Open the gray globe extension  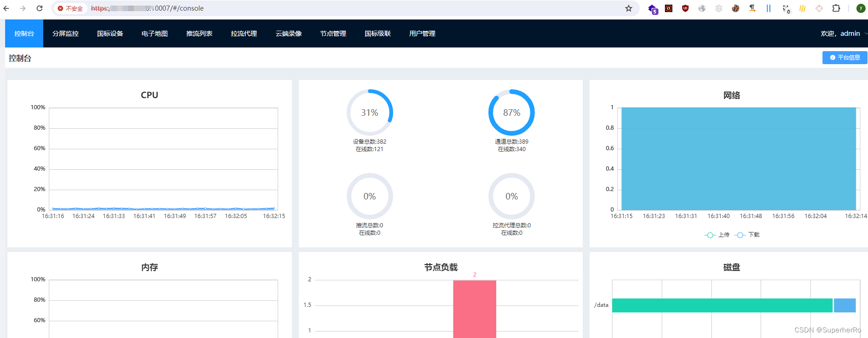[702, 8]
